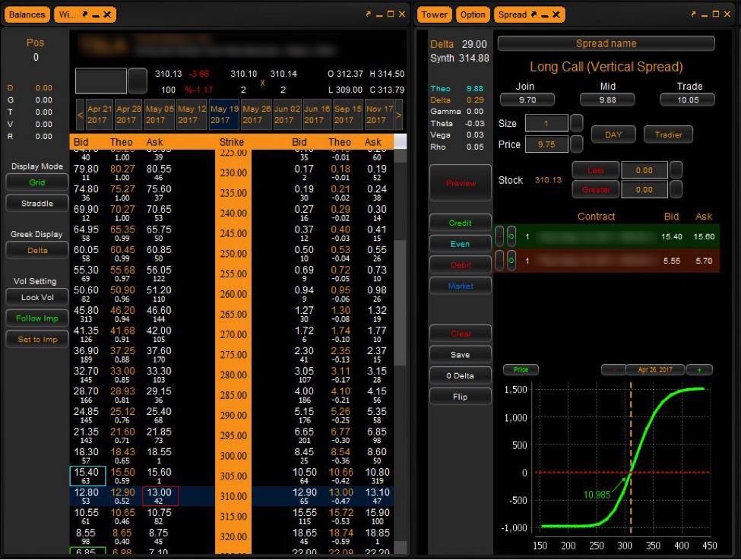The height and width of the screenshot is (560, 741).
Task: Click the Preview order button
Action: [x=461, y=183]
